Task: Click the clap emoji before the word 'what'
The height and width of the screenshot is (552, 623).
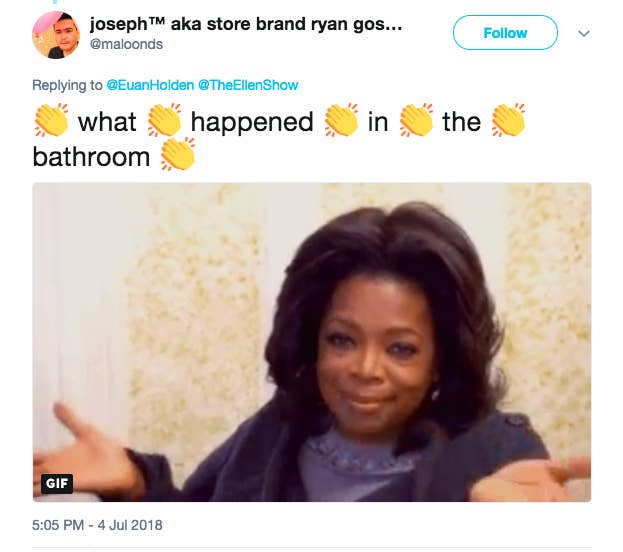Action: point(52,120)
